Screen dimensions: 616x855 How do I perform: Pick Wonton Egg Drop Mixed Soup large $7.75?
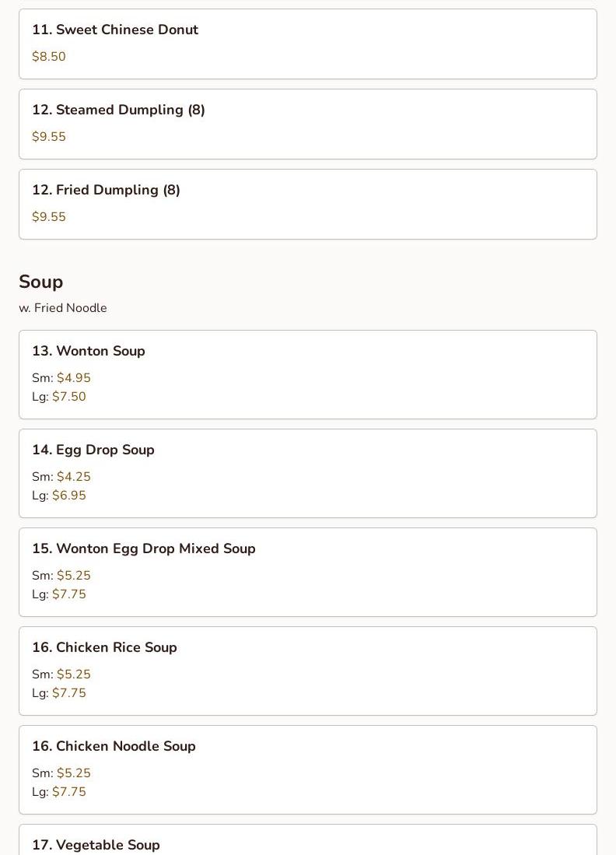(69, 594)
